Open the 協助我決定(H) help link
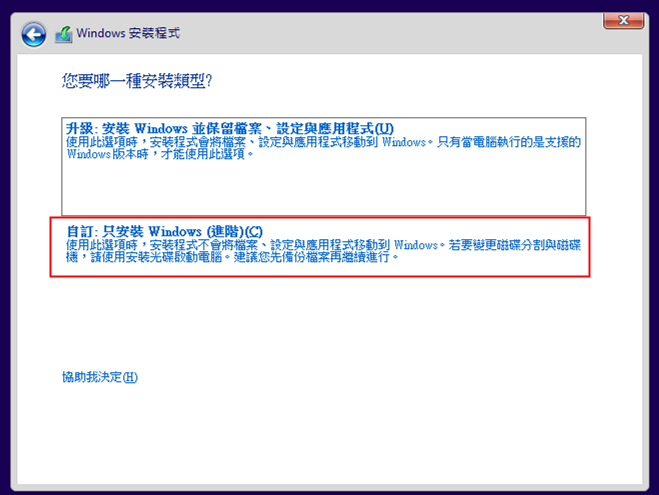 [x=100, y=377]
